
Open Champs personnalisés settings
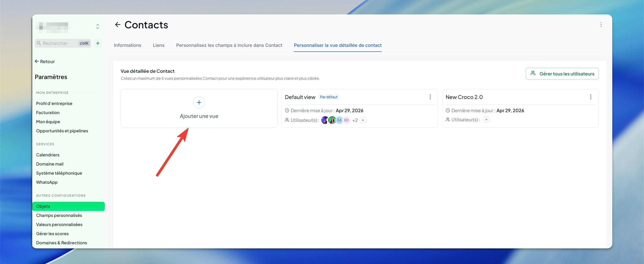(59, 215)
